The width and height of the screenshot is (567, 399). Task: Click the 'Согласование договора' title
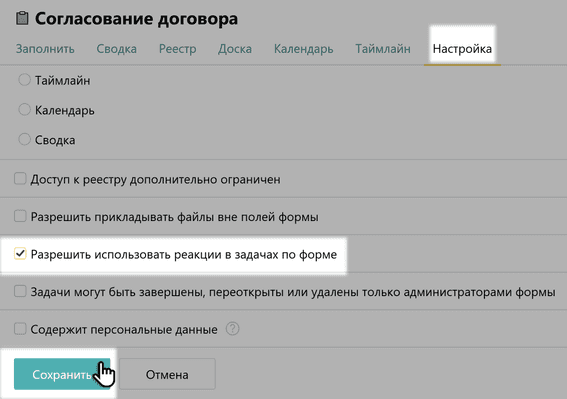pyautogui.click(x=136, y=18)
